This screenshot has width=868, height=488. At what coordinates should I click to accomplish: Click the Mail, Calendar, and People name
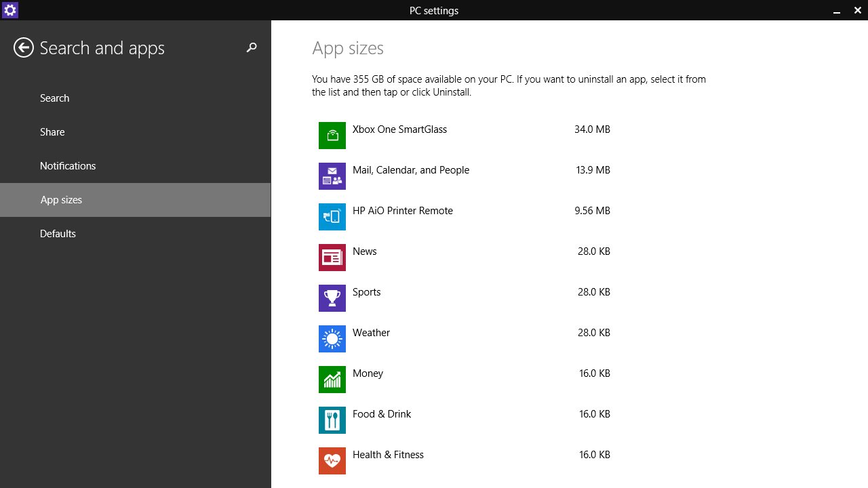click(x=411, y=170)
